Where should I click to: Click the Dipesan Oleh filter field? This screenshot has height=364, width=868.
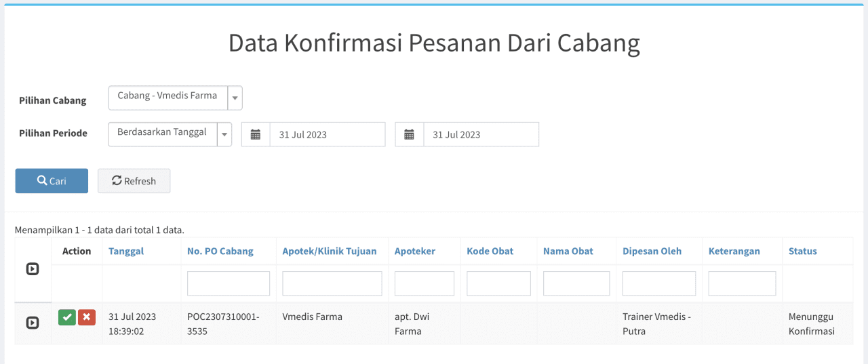click(x=658, y=283)
